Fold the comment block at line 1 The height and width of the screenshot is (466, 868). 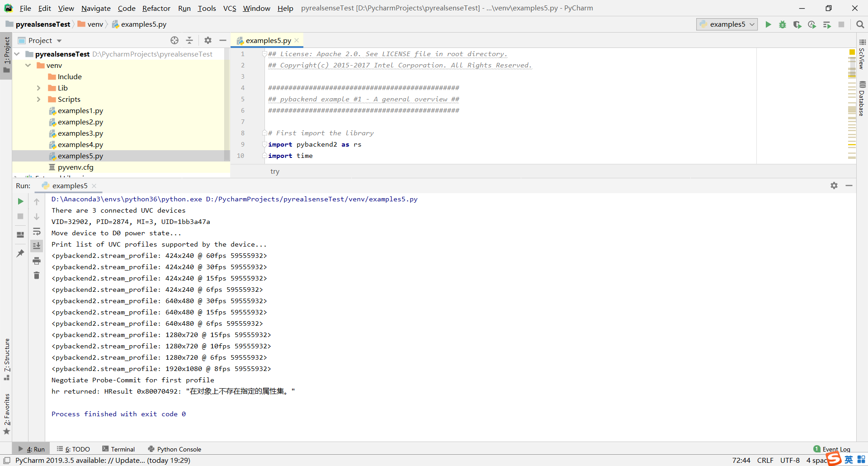point(264,54)
